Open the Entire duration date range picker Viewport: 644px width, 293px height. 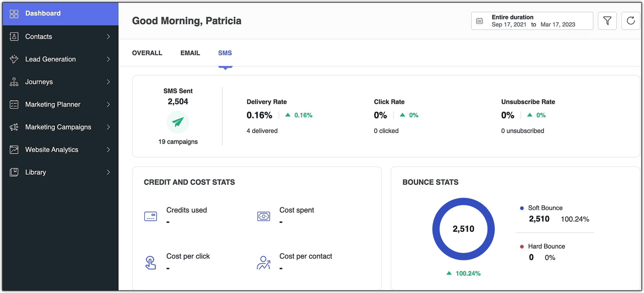pos(532,21)
